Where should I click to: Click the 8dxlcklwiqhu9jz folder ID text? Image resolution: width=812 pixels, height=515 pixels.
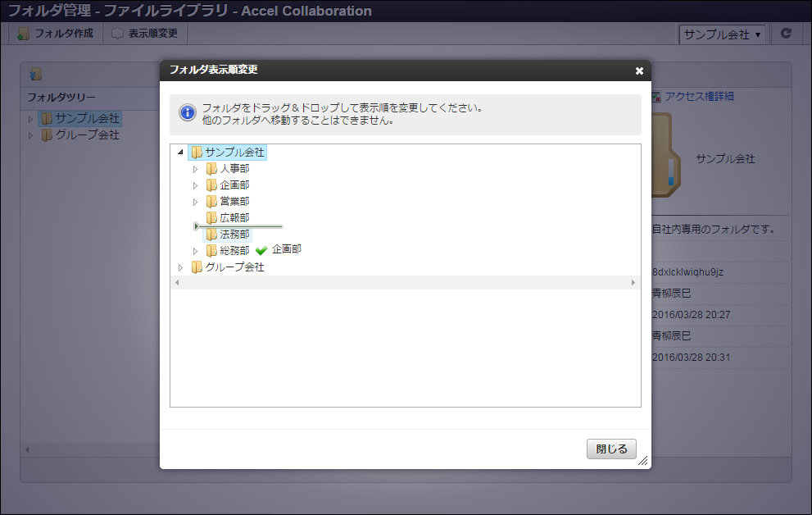[687, 272]
